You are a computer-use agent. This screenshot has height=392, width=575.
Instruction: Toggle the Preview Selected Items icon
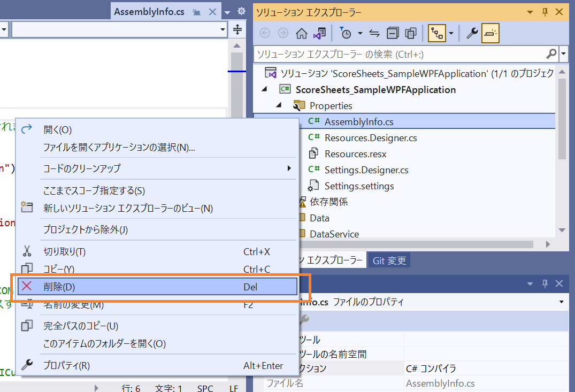coord(490,33)
